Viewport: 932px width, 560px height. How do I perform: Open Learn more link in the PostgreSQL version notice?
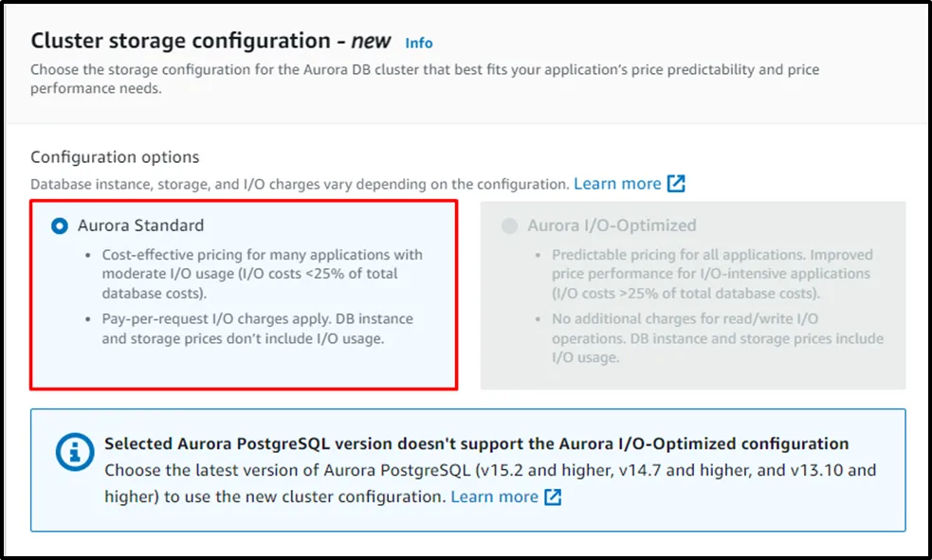494,497
